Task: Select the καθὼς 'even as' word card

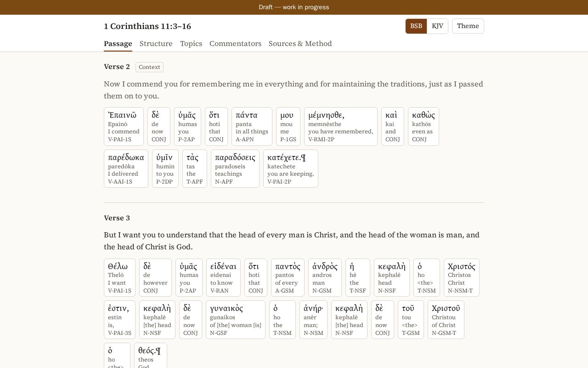Action: click(x=424, y=126)
